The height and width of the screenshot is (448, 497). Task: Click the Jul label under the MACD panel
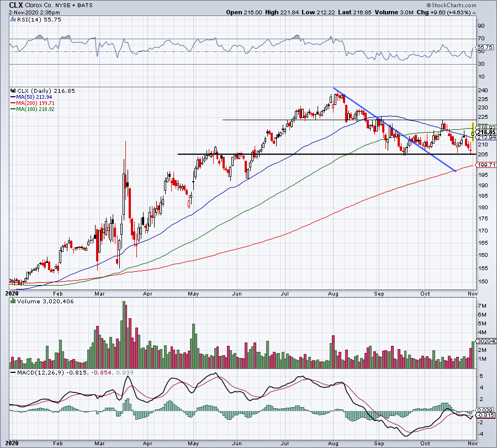(x=284, y=443)
